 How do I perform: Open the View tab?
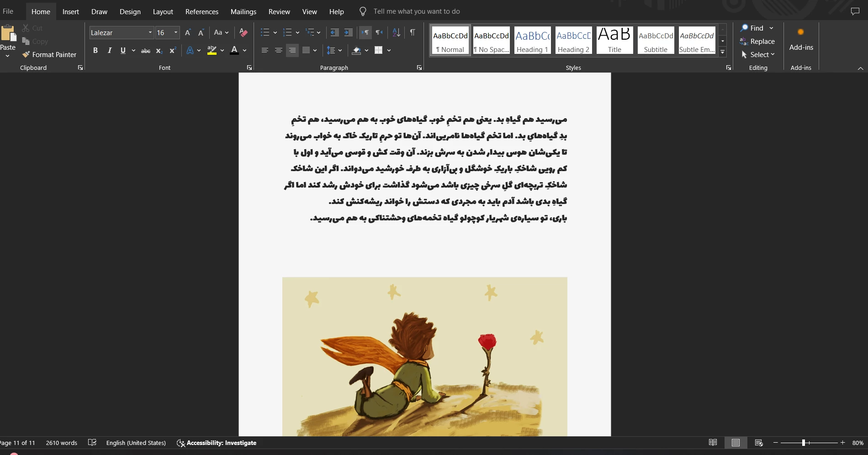(309, 11)
